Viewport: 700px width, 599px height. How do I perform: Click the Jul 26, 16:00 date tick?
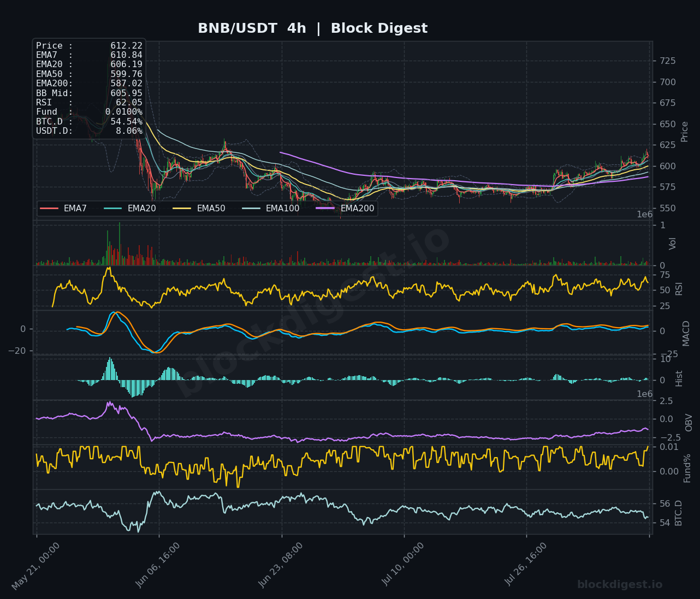[x=525, y=564]
